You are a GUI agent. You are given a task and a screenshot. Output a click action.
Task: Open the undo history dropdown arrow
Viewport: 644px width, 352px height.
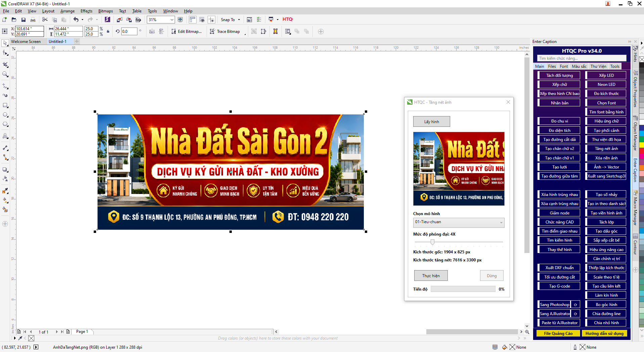pyautogui.click(x=82, y=20)
